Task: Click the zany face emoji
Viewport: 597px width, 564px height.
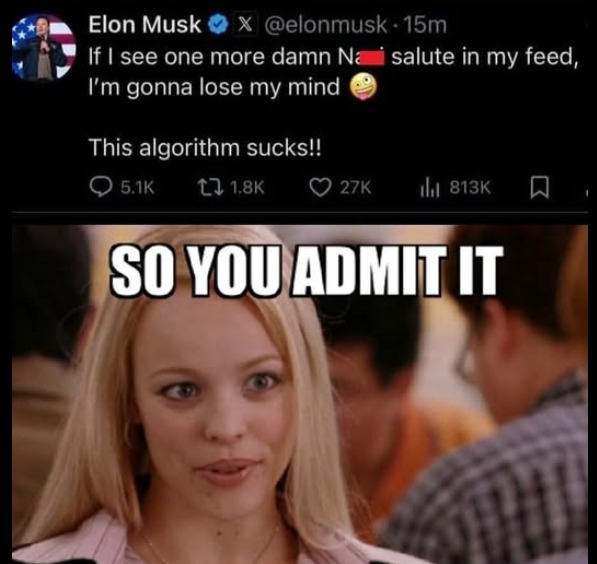Action: pyautogui.click(x=363, y=87)
